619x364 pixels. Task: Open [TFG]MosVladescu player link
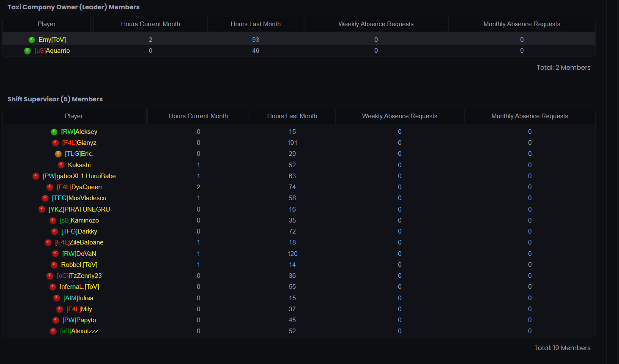click(x=79, y=198)
